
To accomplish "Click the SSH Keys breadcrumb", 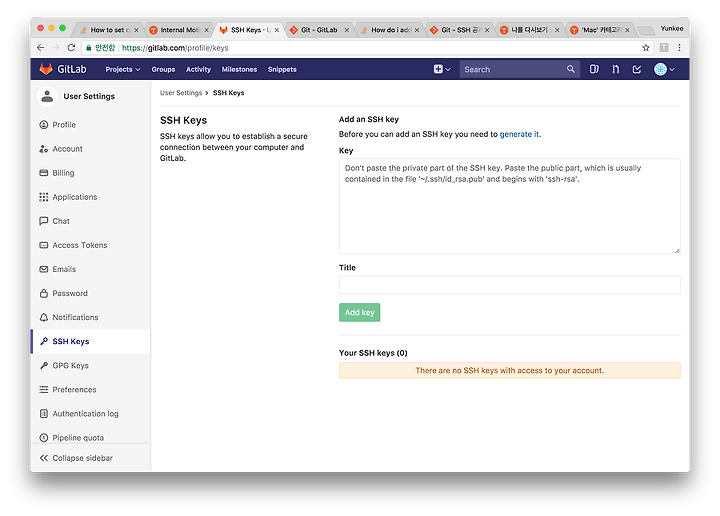I will tap(228, 93).
